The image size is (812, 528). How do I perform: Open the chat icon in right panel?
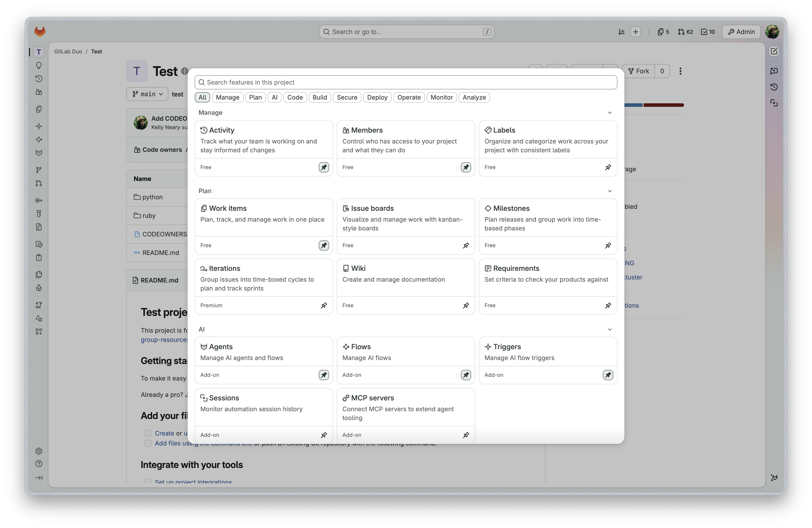(x=774, y=71)
